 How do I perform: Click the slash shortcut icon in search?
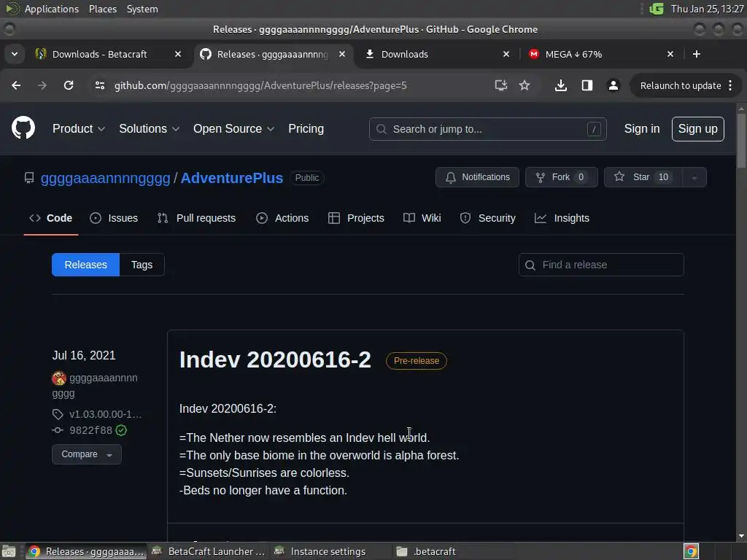pos(594,129)
